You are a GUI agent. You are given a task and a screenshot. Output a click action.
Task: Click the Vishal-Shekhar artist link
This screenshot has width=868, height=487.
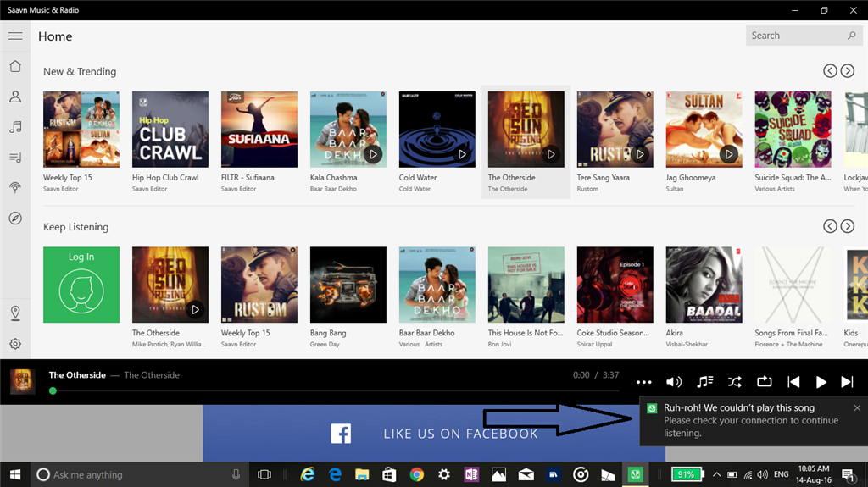(x=687, y=344)
